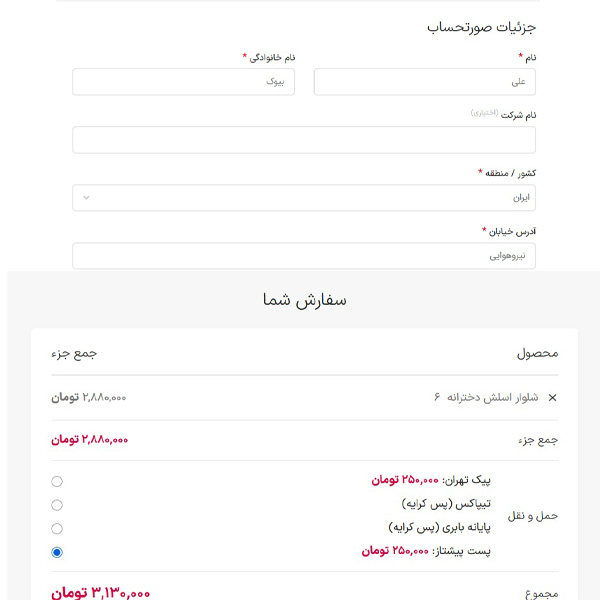The height and width of the screenshot is (600, 600).
Task: Select پست پیشتاز shipping radio button
Action: 57,552
